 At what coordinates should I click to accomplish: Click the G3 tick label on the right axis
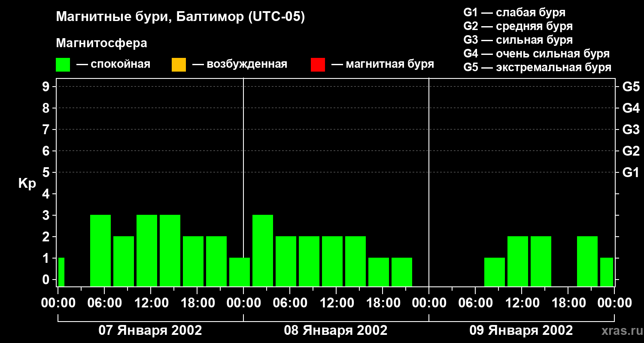(x=631, y=129)
